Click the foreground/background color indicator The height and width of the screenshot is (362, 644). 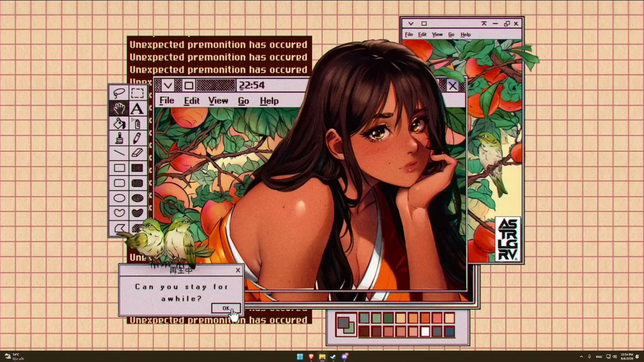(x=346, y=325)
